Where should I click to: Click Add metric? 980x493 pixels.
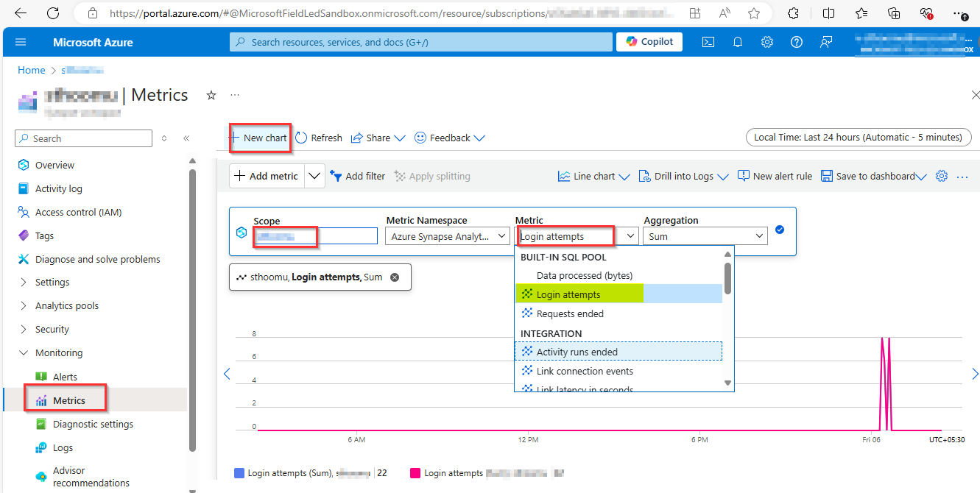point(267,176)
